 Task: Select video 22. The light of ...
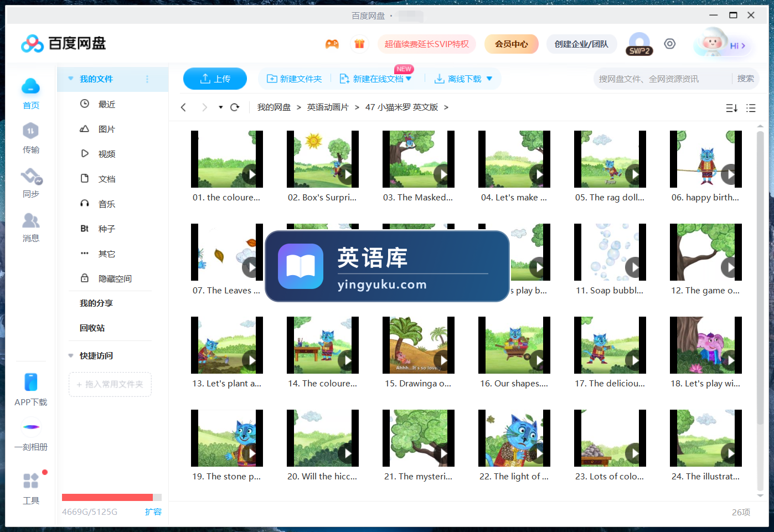click(x=514, y=438)
